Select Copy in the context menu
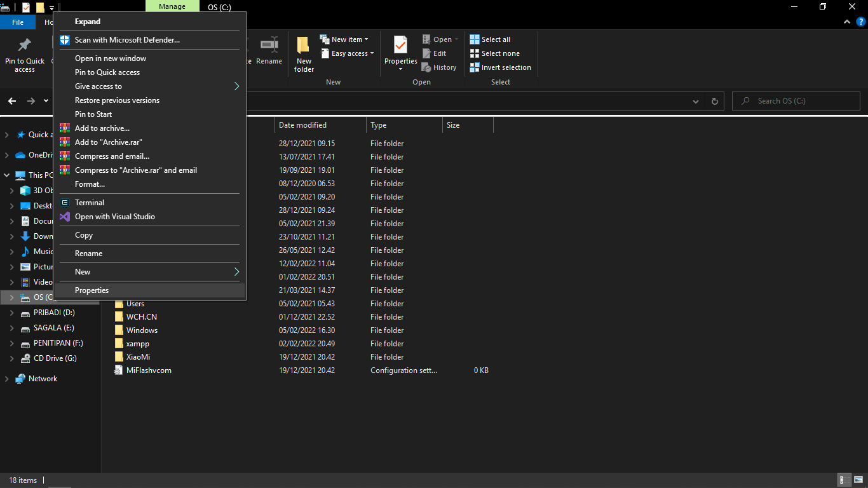This screenshot has width=868, height=488. pyautogui.click(x=149, y=235)
